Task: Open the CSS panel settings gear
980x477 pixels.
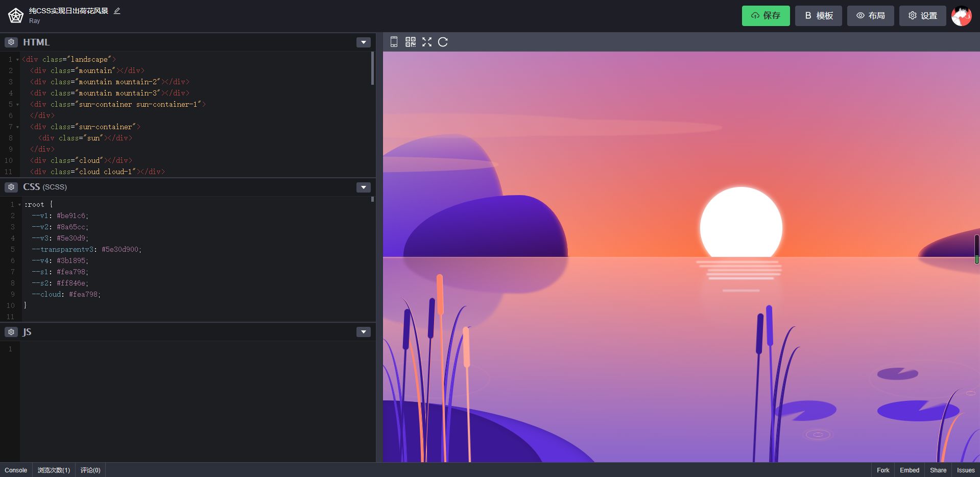Action: point(11,187)
